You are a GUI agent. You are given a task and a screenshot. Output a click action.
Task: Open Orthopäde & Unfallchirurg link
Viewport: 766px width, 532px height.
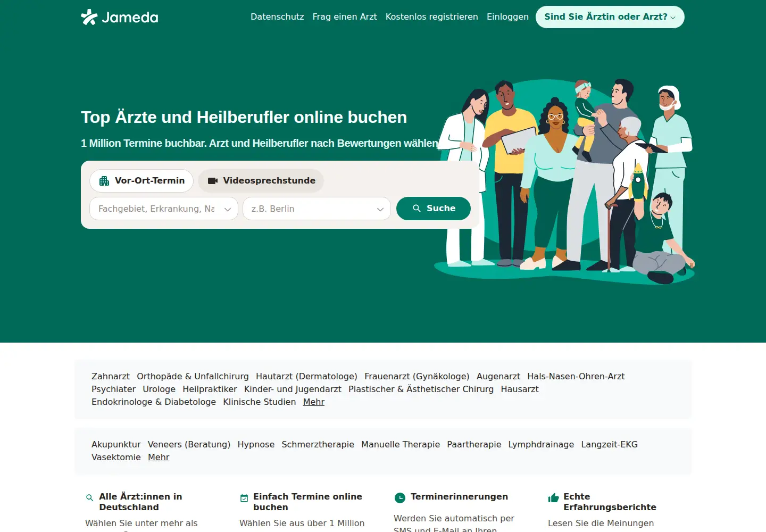tap(193, 376)
